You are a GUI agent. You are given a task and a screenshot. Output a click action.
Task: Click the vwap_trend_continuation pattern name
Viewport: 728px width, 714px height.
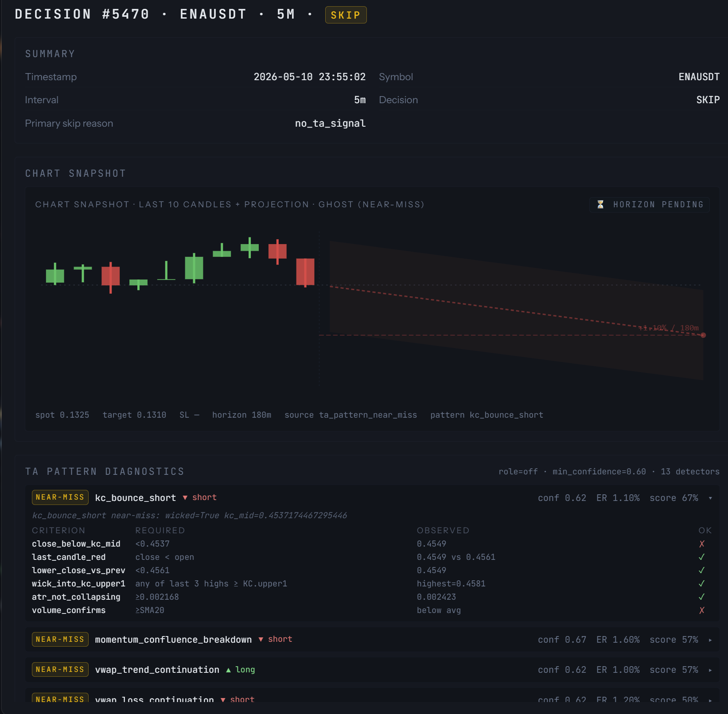[157, 670]
